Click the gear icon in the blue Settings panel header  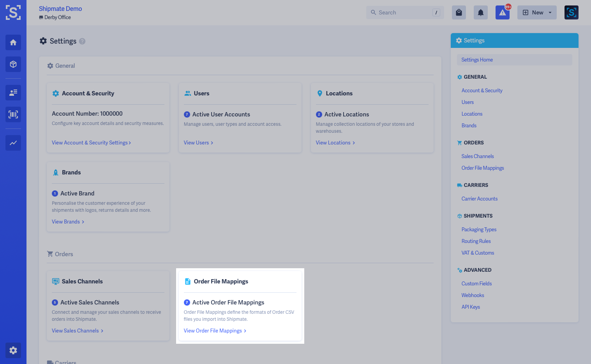click(x=459, y=40)
